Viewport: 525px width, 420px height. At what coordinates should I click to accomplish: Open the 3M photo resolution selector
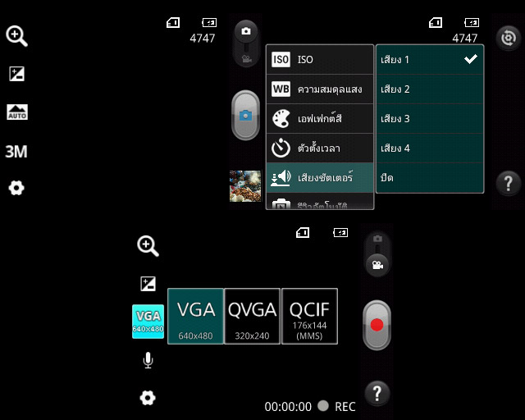(16, 151)
